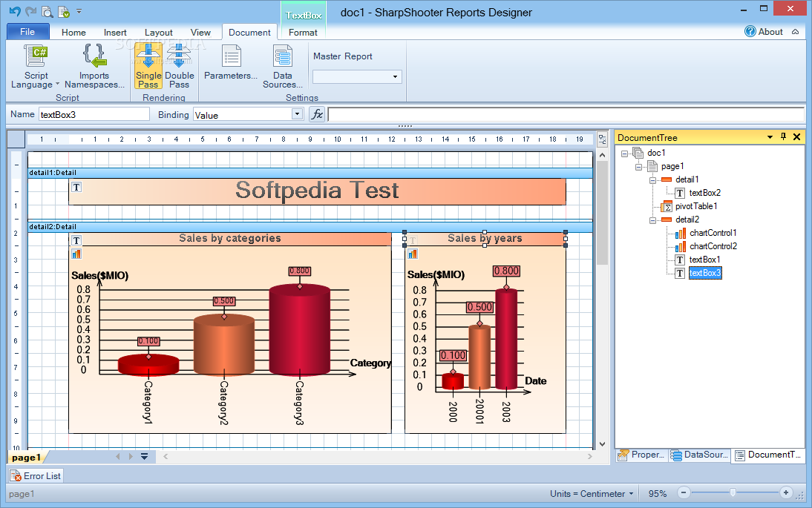
Task: Click the chart icon on years chart
Action: pyautogui.click(x=412, y=254)
